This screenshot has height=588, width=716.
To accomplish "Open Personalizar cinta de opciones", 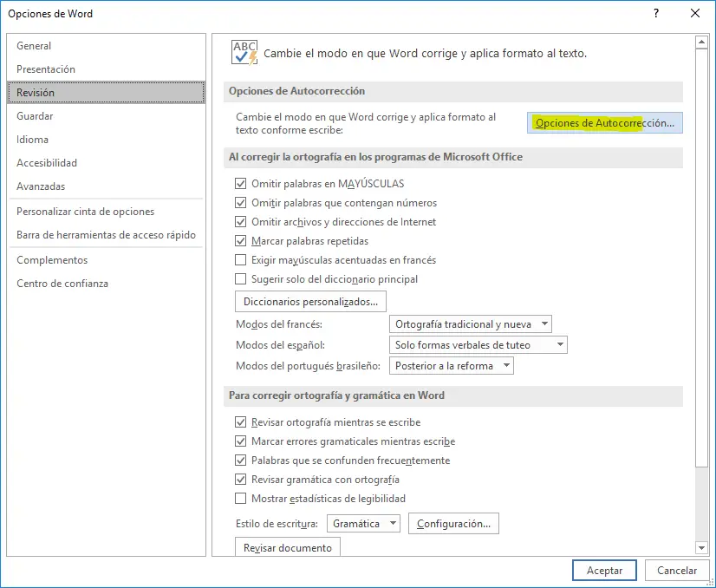I will (106, 212).
